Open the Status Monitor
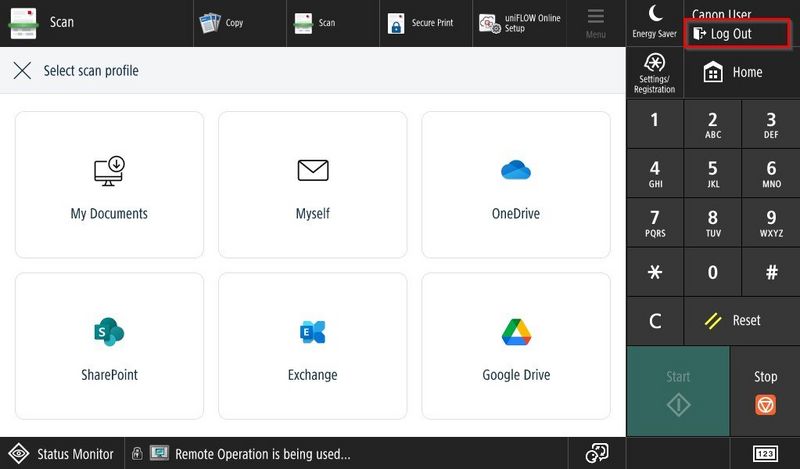 (62, 454)
